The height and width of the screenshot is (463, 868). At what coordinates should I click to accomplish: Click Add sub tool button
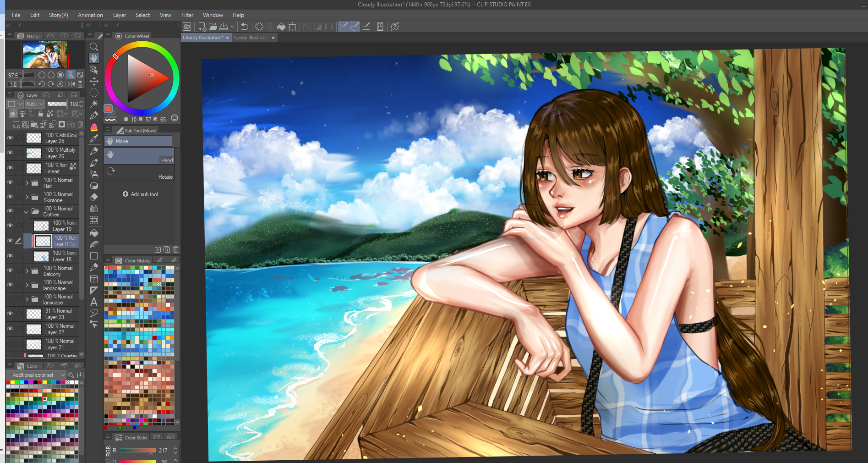tap(140, 194)
